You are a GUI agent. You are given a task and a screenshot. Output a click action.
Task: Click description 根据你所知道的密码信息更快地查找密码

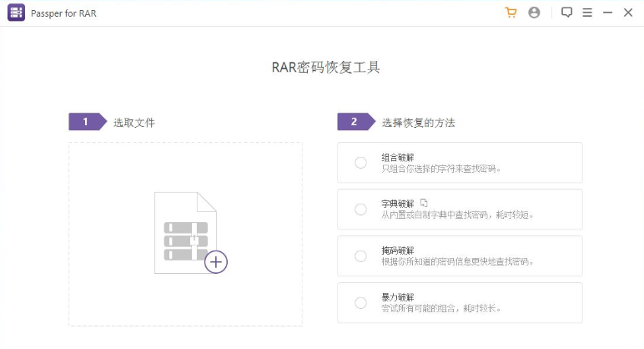[x=457, y=262]
